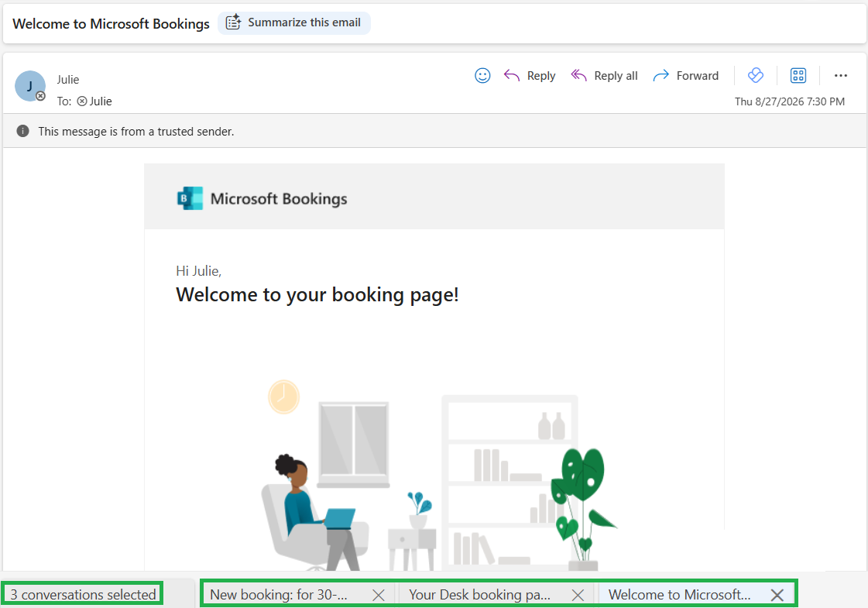
Task: Select the 'Welcome to Microsoft...' tab
Action: [x=679, y=595]
